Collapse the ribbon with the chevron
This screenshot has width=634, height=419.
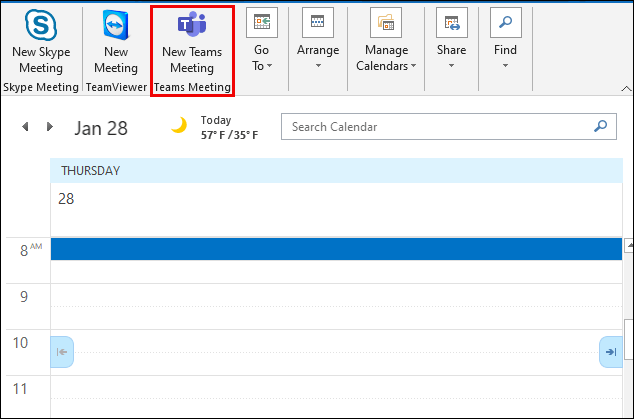(626, 89)
